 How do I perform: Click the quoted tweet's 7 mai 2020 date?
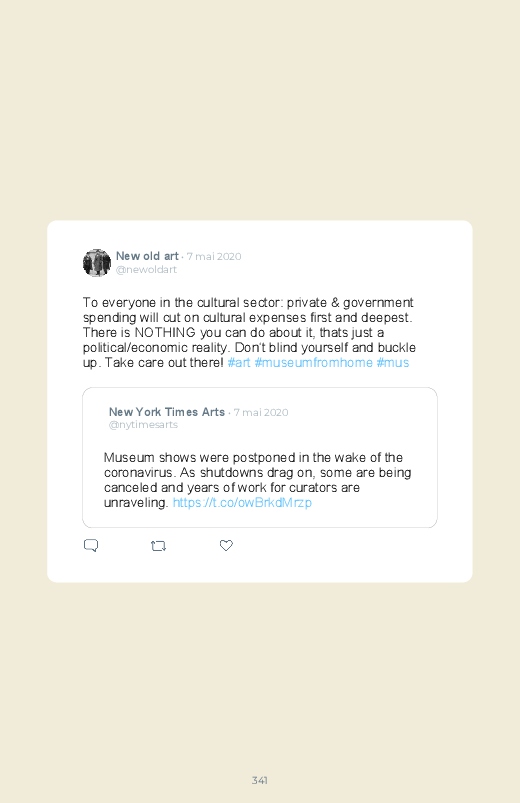[261, 412]
